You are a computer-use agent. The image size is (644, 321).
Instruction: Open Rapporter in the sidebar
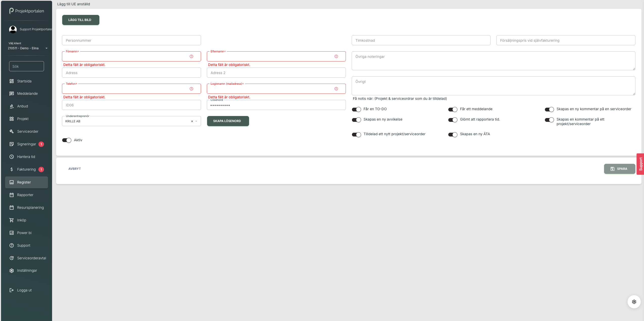(25, 195)
